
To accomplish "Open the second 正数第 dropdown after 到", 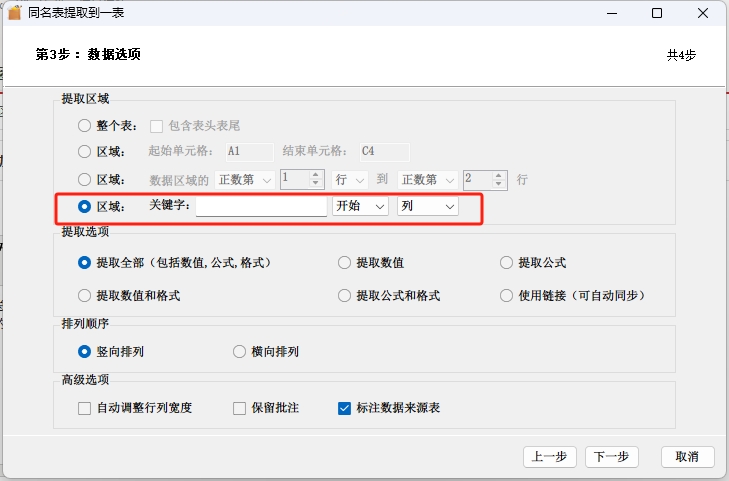I will click(428, 180).
